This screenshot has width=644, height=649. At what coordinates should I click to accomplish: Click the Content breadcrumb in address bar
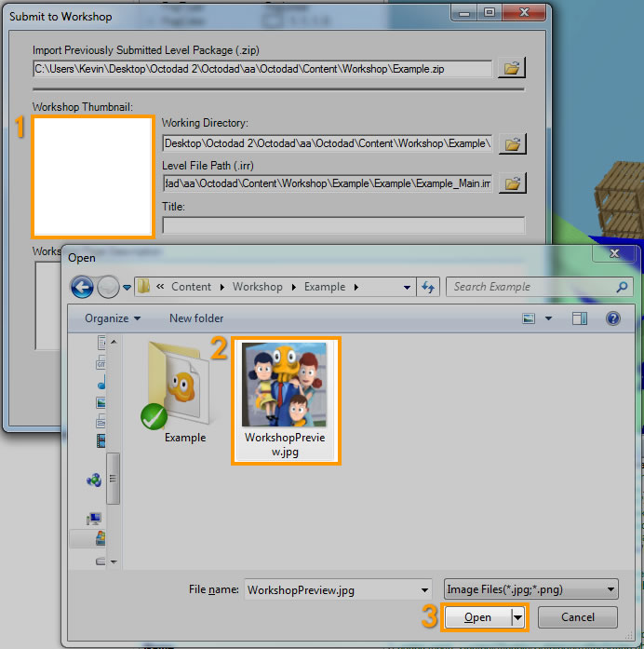coord(191,287)
